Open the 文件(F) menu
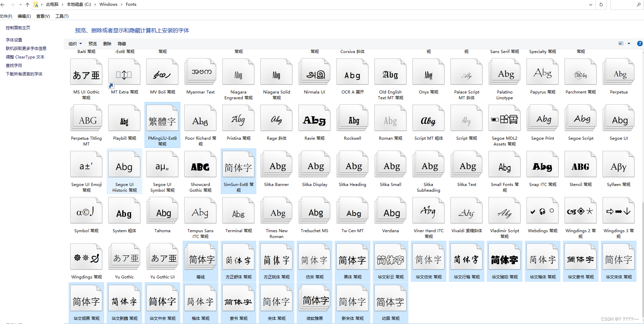The image size is (644, 324). click(x=6, y=16)
